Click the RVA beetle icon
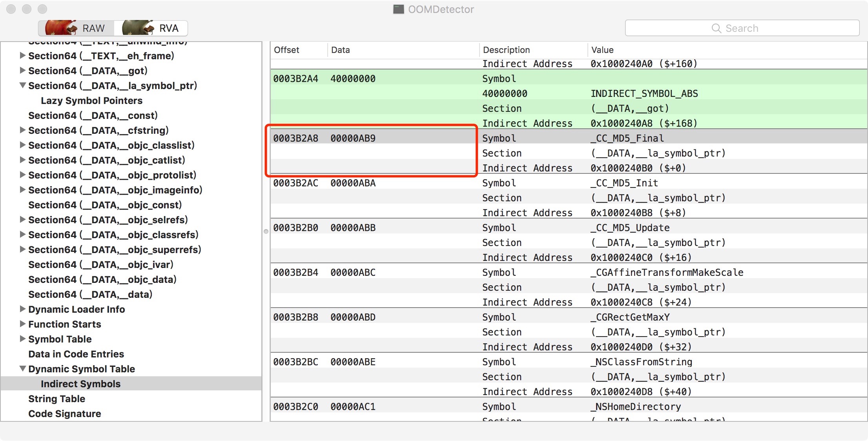This screenshot has height=441, width=868. 138,28
